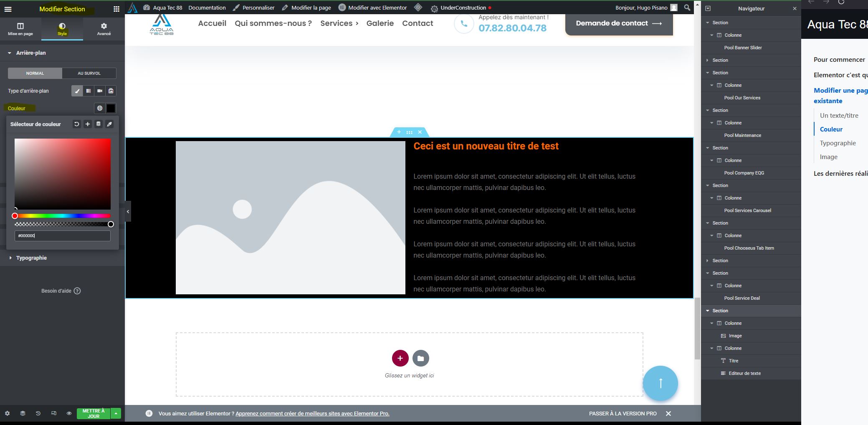Expand the Typographie section

31,258
